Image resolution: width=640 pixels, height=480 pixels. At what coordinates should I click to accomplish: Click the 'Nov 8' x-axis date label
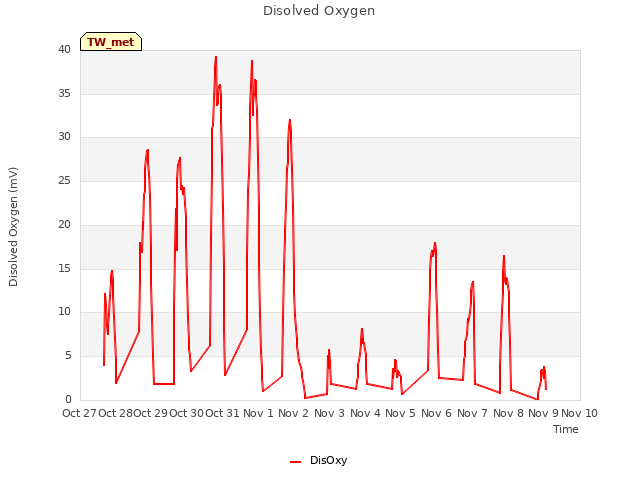click(508, 413)
